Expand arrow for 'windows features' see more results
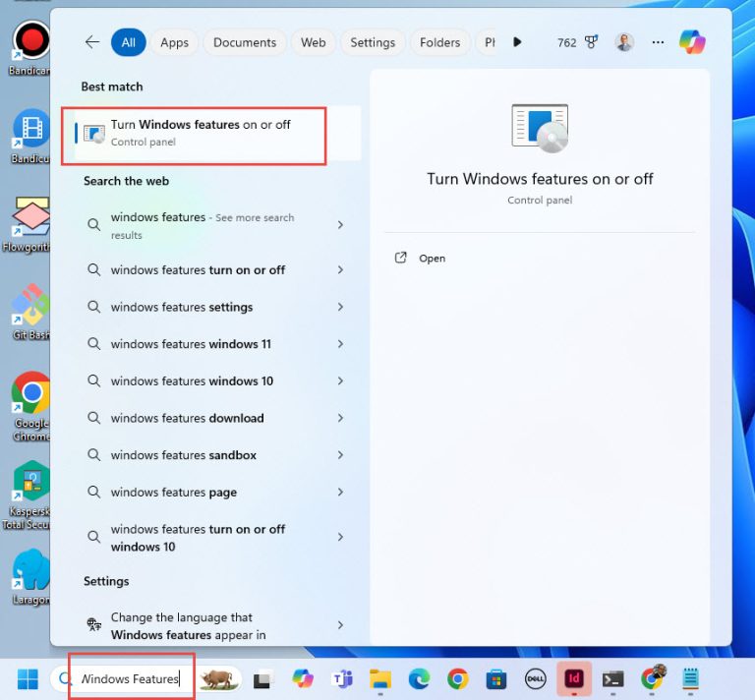The width and height of the screenshot is (755, 700). pos(340,225)
